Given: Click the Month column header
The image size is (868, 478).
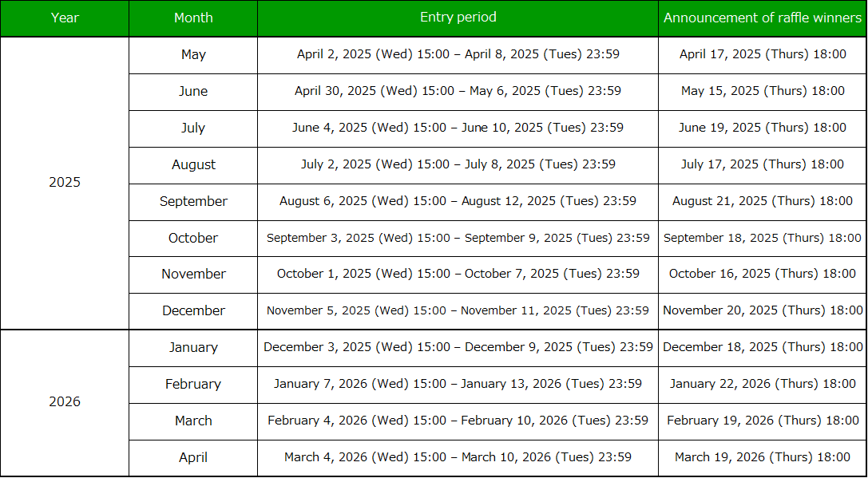Looking at the screenshot, I should pyautogui.click(x=193, y=18).
